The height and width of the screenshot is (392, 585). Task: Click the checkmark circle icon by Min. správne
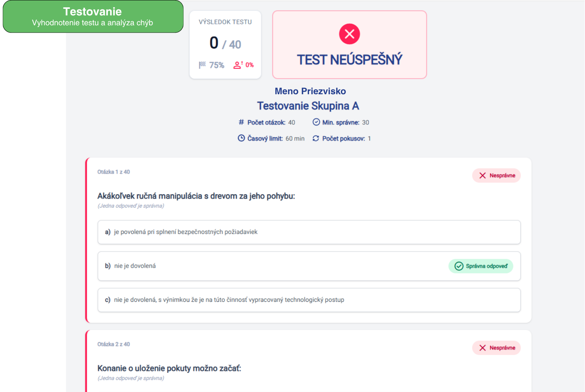(x=316, y=122)
